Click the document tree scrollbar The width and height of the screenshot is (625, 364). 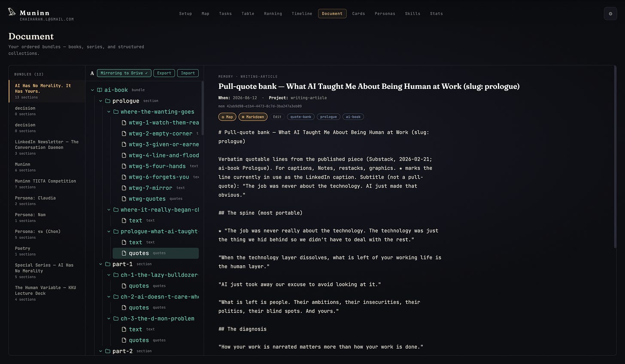pyautogui.click(x=202, y=107)
